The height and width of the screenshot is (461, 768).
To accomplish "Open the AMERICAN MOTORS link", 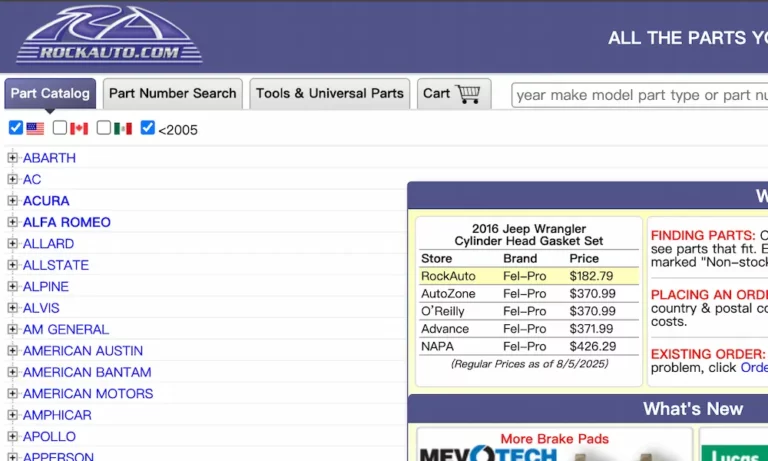I will click(x=88, y=394).
